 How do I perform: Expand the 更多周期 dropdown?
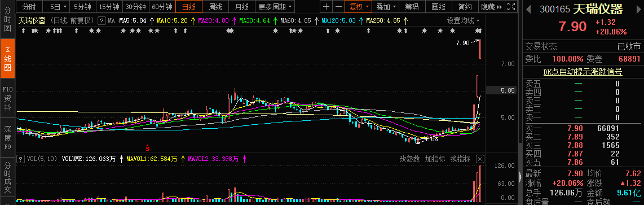(275, 7)
